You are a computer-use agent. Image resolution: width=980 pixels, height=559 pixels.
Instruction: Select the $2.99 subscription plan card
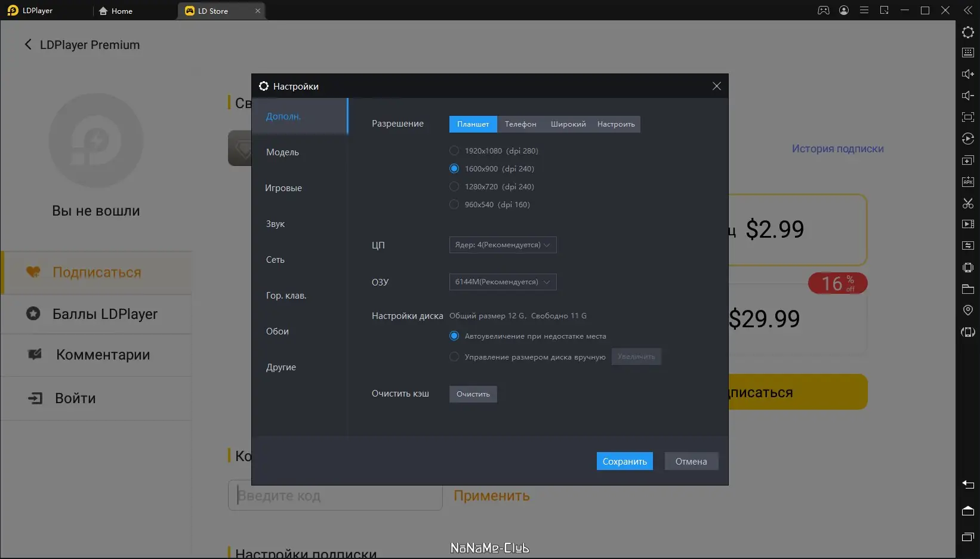797,230
